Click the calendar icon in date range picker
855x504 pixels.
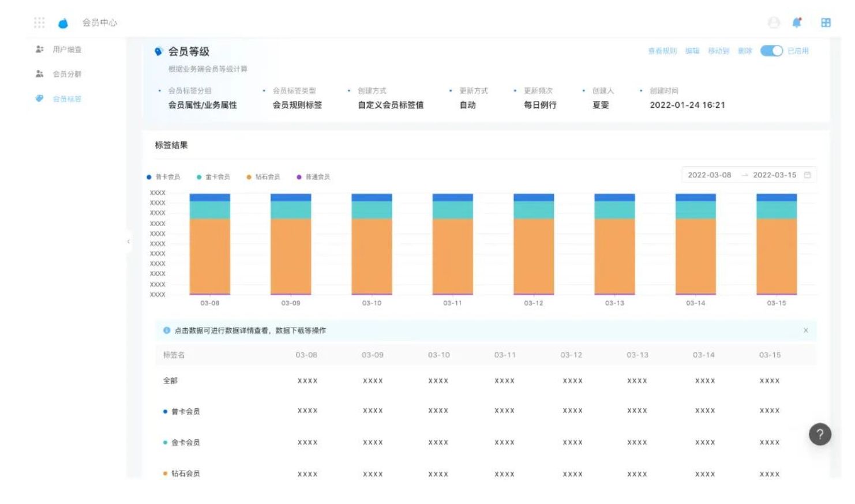coord(807,175)
